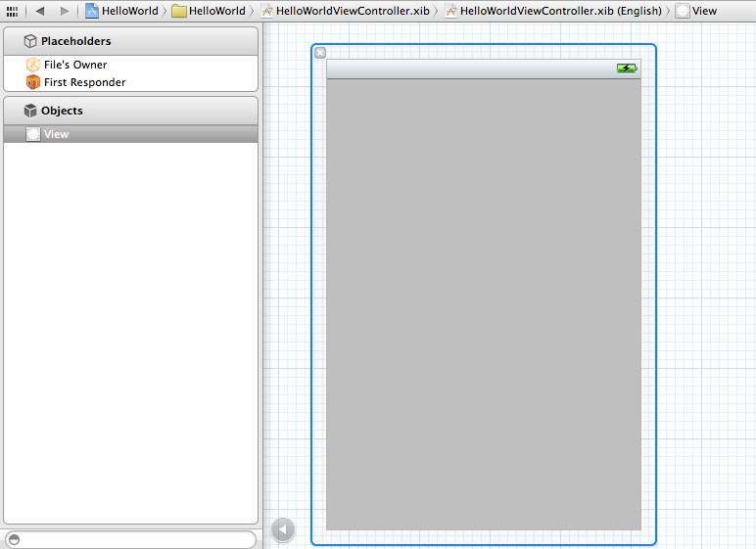Select File's Owner placeholder
This screenshot has width=756, height=549.
[x=74, y=65]
